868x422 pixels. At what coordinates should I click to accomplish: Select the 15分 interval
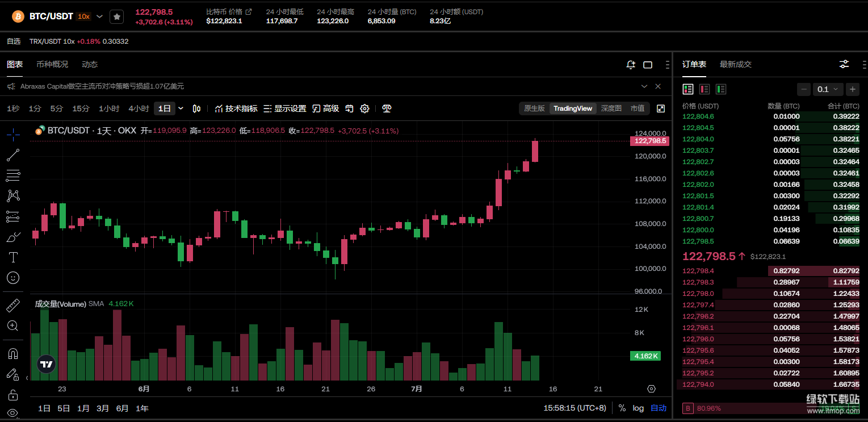[81, 108]
